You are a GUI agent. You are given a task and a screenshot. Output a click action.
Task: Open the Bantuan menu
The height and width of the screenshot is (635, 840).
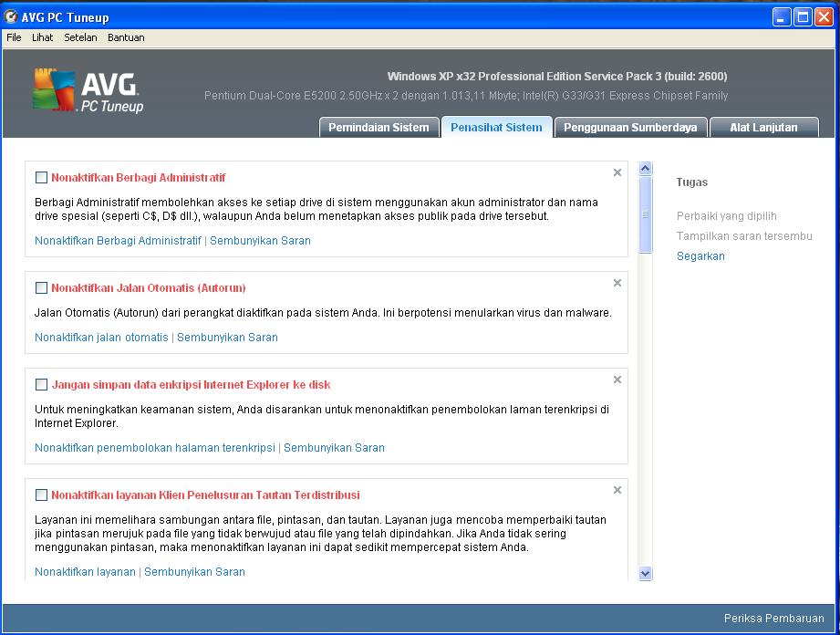coord(126,37)
